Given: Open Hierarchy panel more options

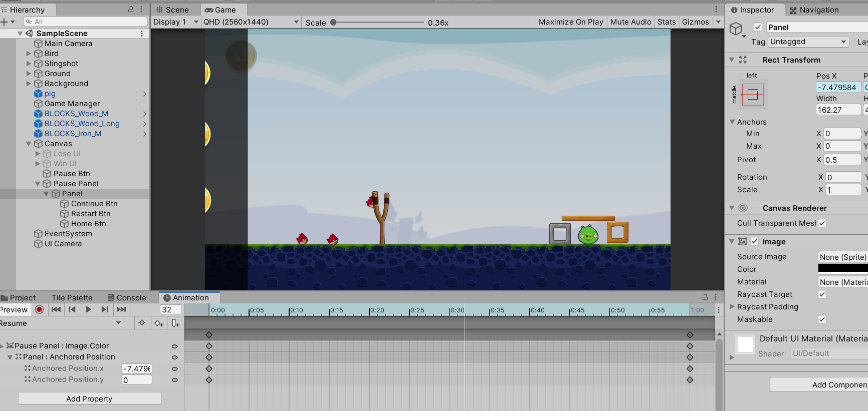Looking at the screenshot, I should point(141,9).
